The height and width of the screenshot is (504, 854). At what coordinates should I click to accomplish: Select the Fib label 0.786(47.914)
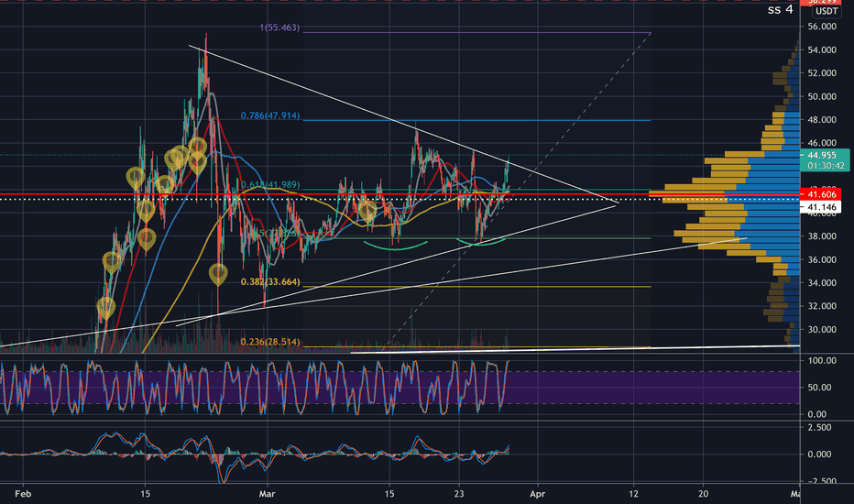pos(270,115)
